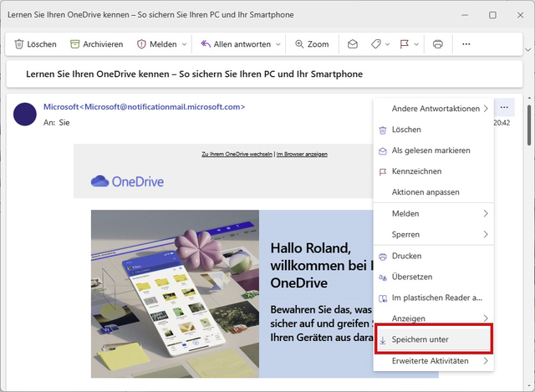Open the flag options dropdown arrow

click(x=416, y=44)
